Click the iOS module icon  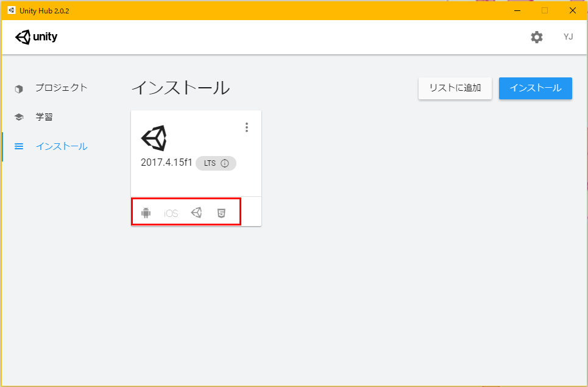tap(171, 213)
